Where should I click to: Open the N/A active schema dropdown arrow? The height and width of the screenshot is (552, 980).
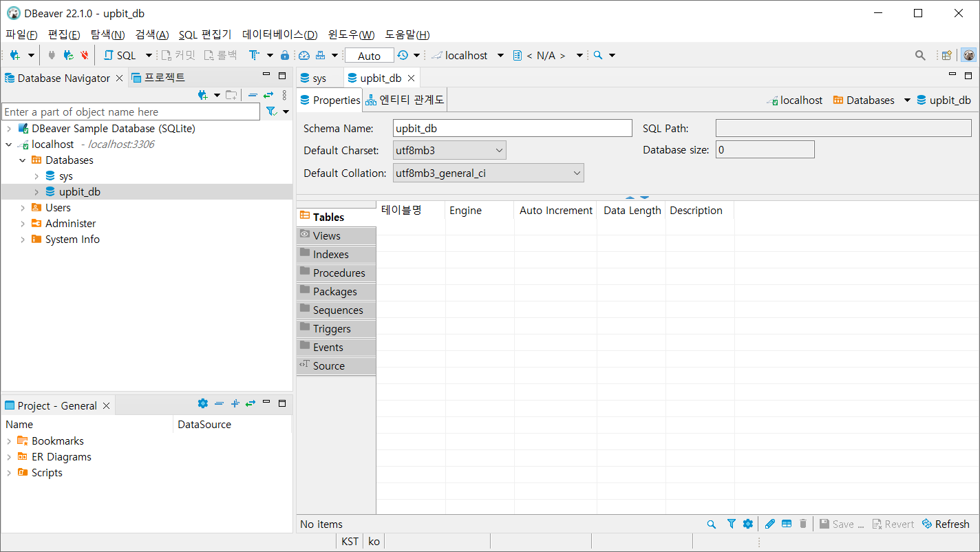(x=579, y=55)
